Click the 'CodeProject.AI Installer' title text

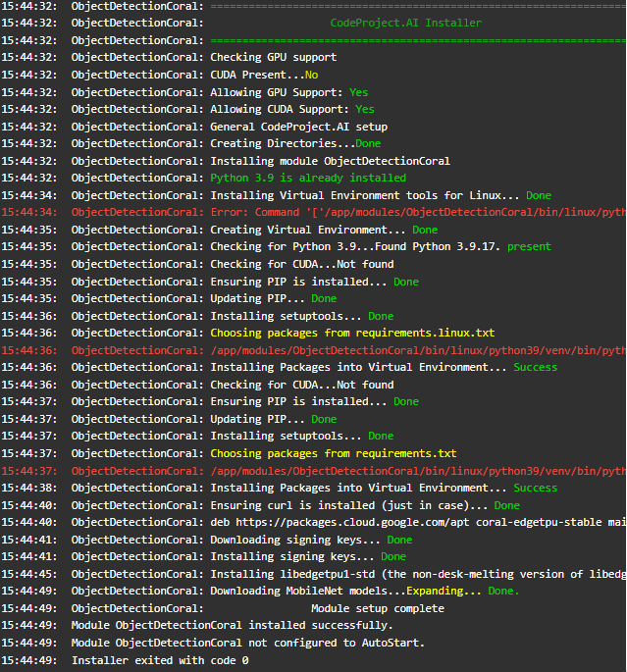tap(405, 24)
